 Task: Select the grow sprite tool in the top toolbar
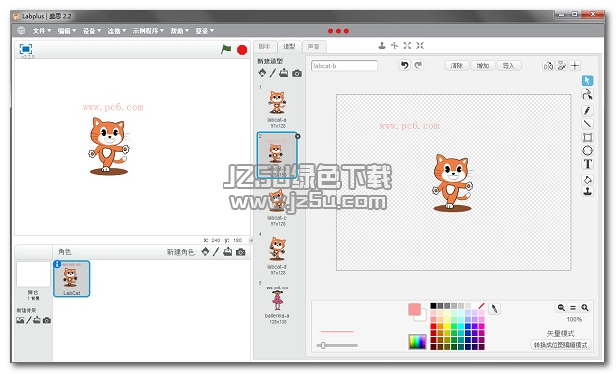407,46
